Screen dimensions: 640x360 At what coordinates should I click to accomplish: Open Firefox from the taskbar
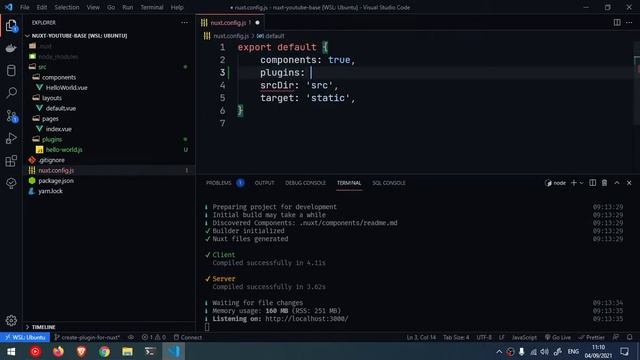pos(58,351)
